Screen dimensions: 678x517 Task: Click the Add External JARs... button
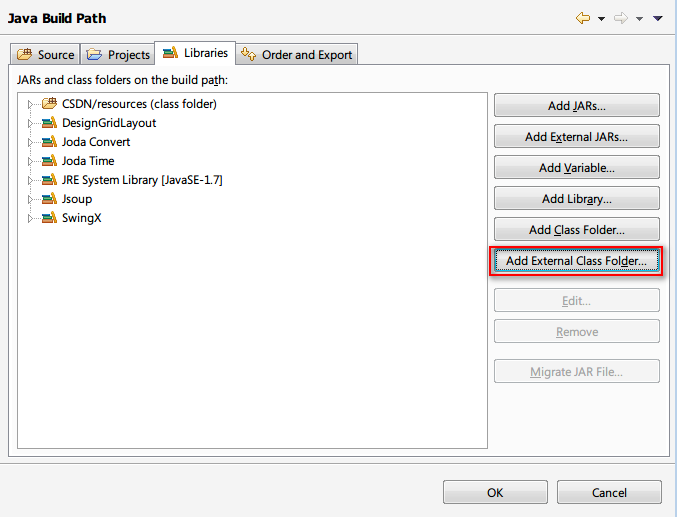point(577,136)
